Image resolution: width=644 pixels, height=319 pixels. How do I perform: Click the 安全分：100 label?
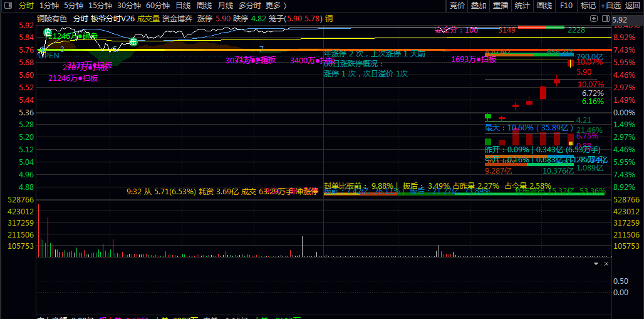tap(456, 30)
